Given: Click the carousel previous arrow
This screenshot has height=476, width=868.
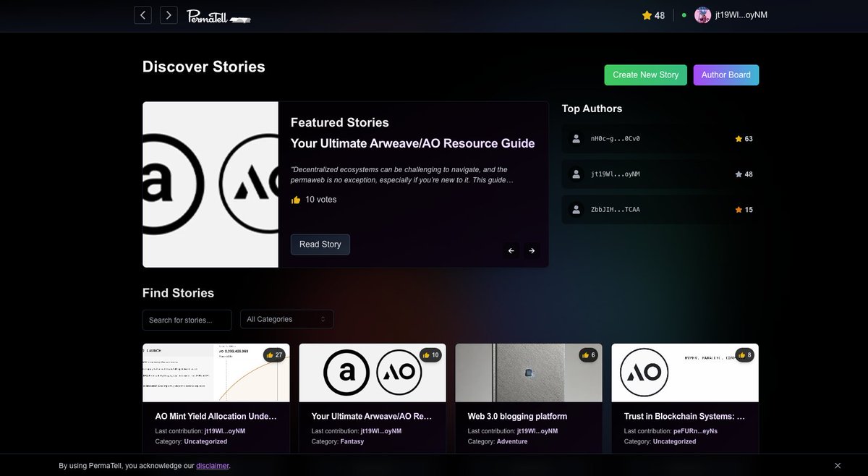Looking at the screenshot, I should [x=511, y=250].
